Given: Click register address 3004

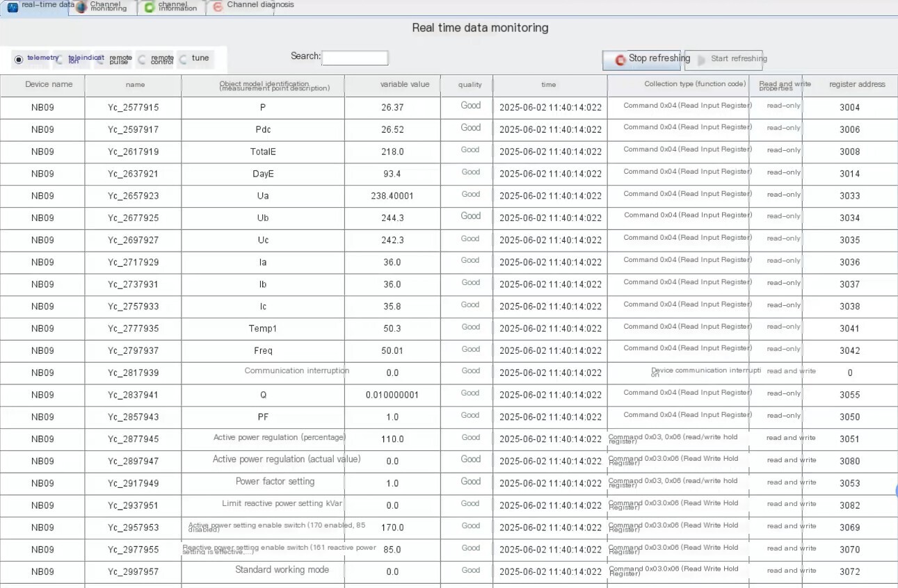Looking at the screenshot, I should pos(850,108).
